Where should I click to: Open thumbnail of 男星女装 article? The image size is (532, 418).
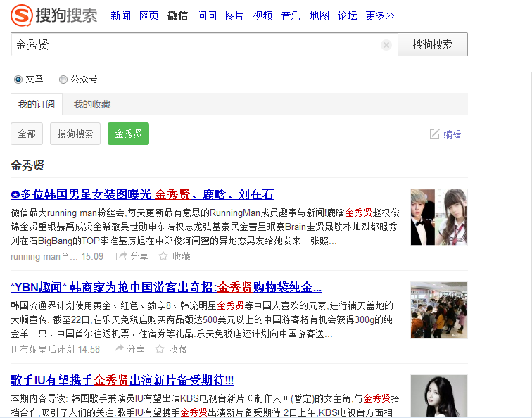pos(439,217)
